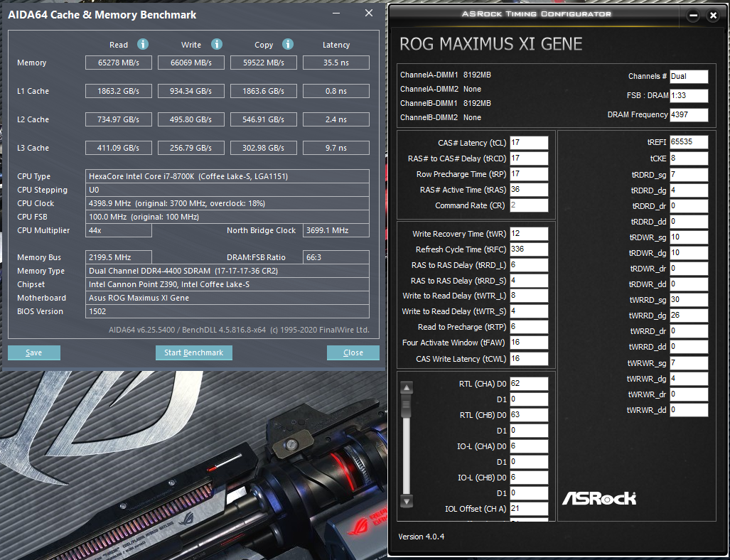
Task: Select the tWRWR_dg value field
Action: coord(689,379)
